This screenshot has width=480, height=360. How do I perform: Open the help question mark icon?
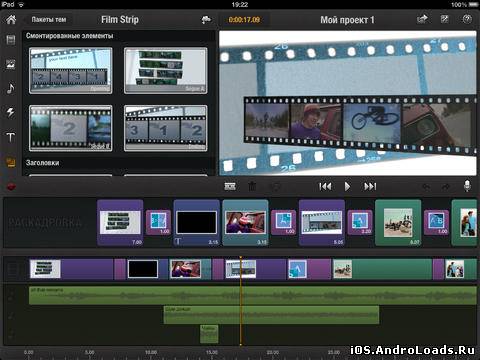point(467,19)
